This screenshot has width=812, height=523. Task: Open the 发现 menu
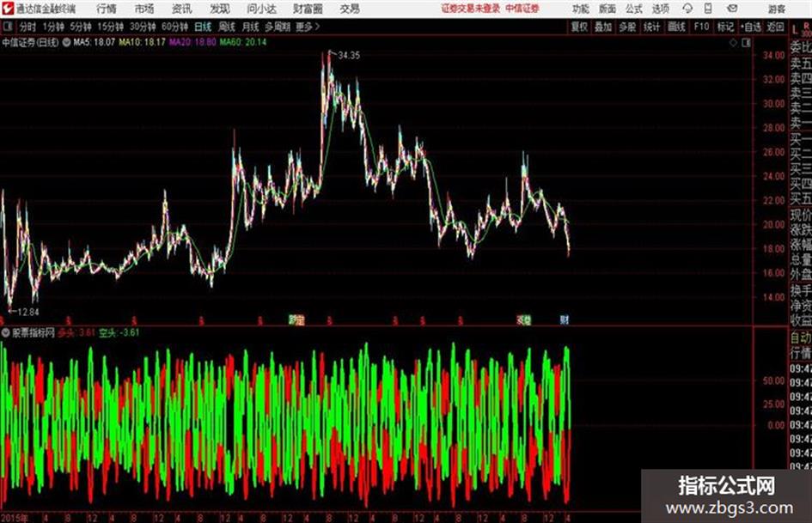point(220,9)
